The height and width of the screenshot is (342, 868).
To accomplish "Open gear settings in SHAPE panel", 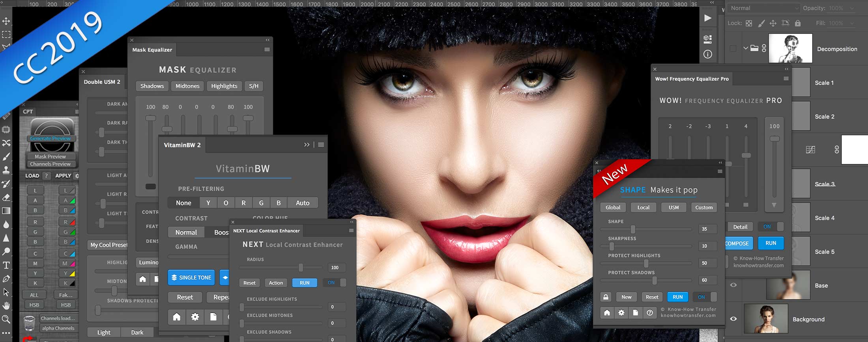I will [621, 313].
